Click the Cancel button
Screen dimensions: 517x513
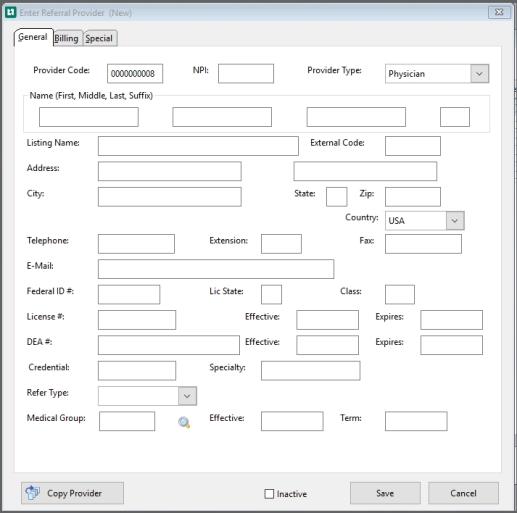click(463, 493)
